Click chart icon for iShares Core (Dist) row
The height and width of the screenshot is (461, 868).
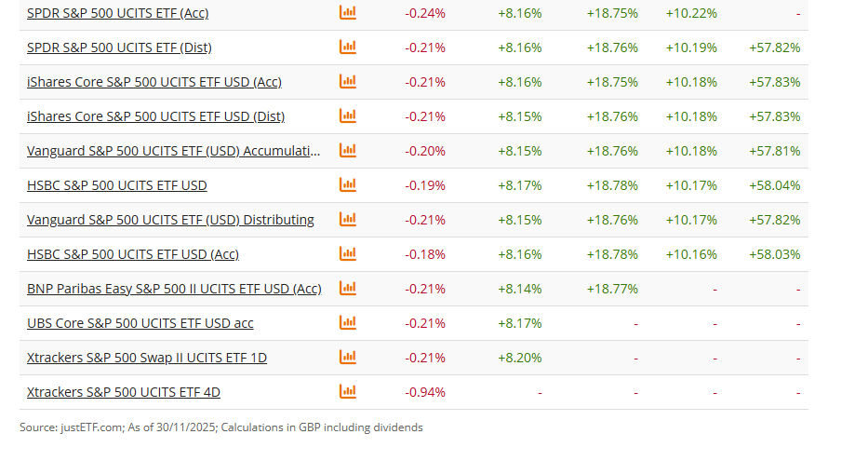coord(348,115)
